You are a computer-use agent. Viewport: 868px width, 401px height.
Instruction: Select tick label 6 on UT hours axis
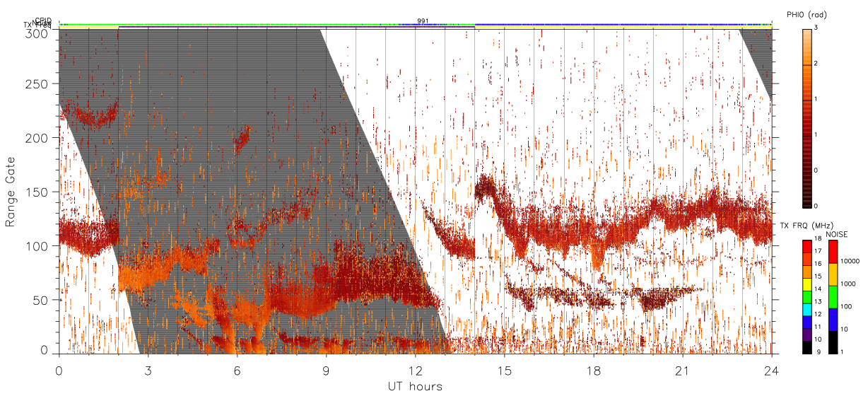click(237, 371)
